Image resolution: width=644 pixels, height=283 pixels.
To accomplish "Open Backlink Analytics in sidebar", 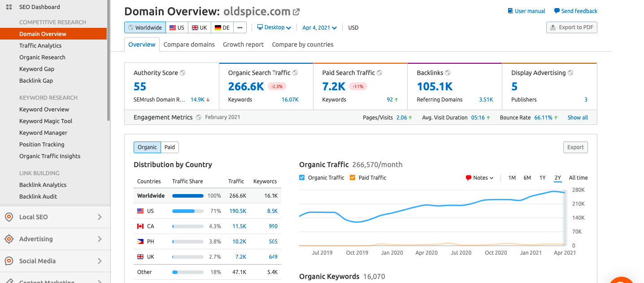I will pos(43,185).
